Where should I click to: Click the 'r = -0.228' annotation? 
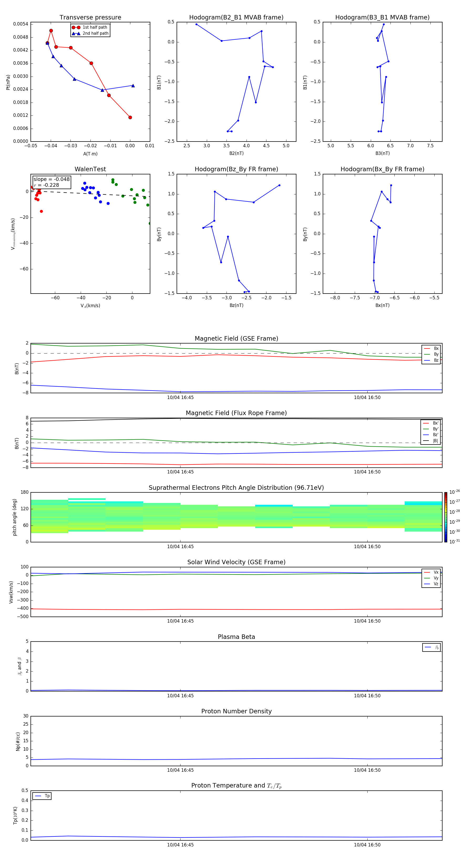point(47,185)
